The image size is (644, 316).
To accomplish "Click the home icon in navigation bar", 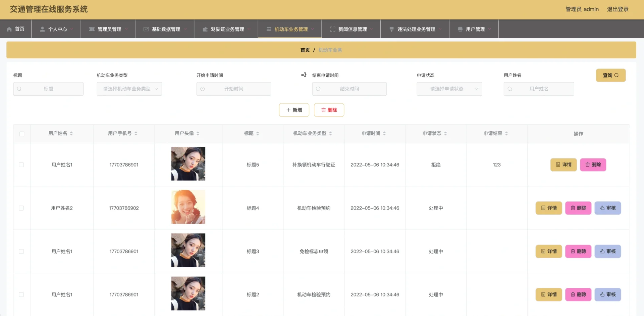I will [9, 29].
